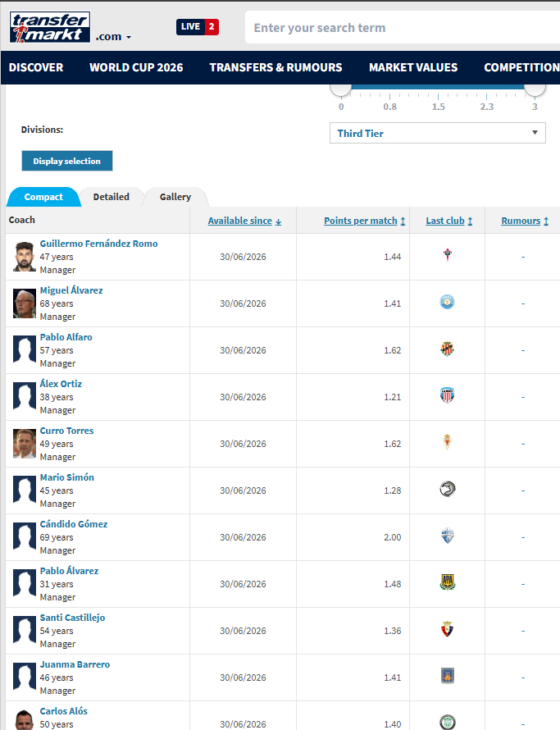Open the .com domain selector dropdown
560x730 pixels.
[113, 37]
